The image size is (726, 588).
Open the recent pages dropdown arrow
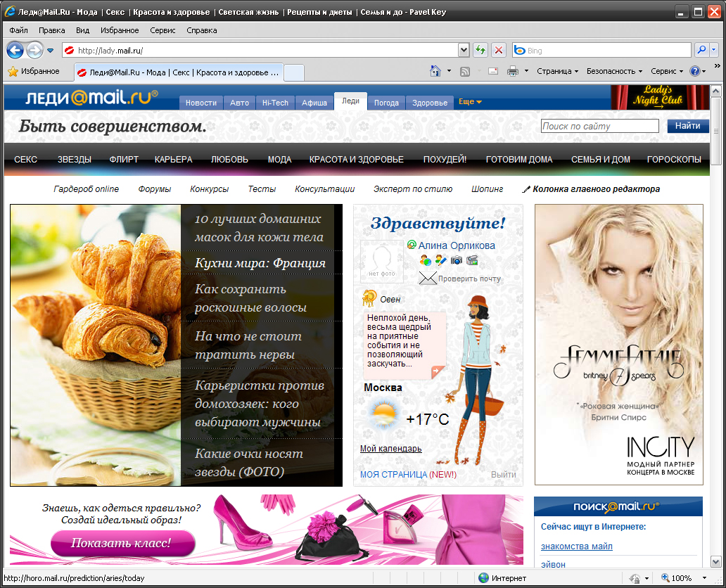click(x=51, y=51)
